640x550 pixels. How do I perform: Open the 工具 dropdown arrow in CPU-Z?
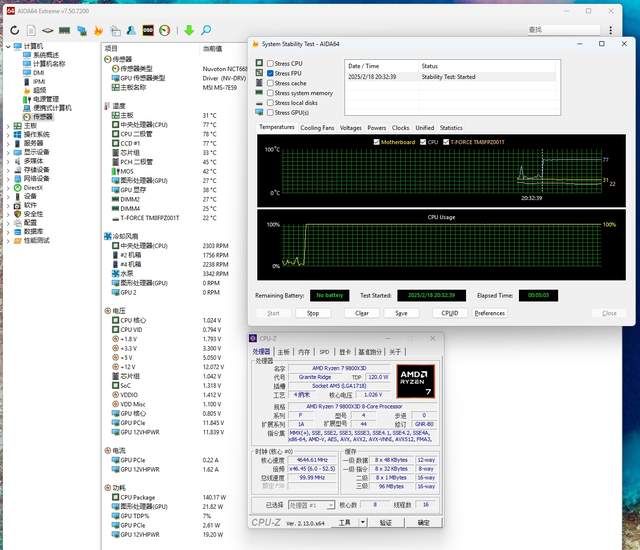pos(363,522)
